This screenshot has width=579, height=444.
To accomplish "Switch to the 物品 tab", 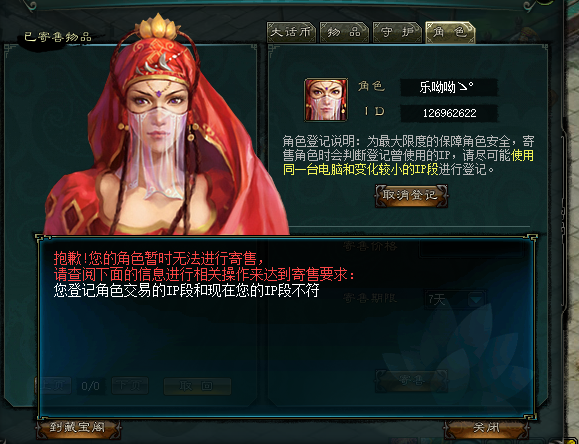I will [x=344, y=33].
